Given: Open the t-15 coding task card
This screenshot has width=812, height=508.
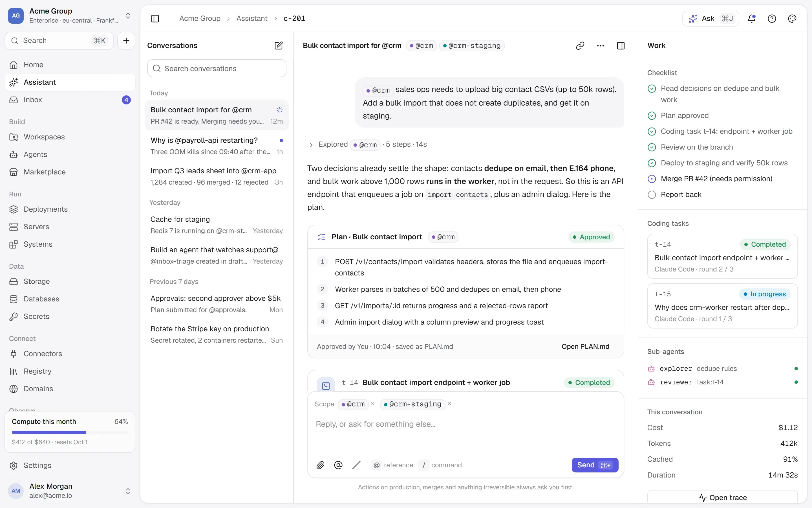Looking at the screenshot, I should tap(722, 306).
